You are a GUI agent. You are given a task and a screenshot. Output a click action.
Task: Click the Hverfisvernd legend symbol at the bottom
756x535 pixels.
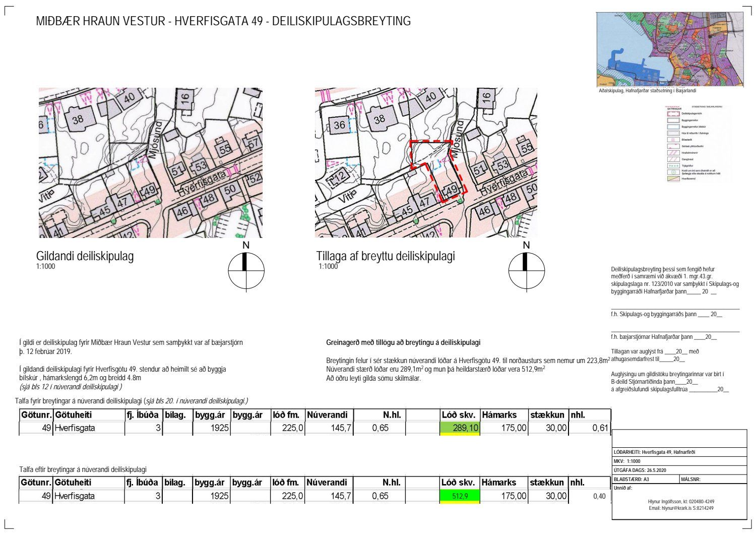(673, 179)
